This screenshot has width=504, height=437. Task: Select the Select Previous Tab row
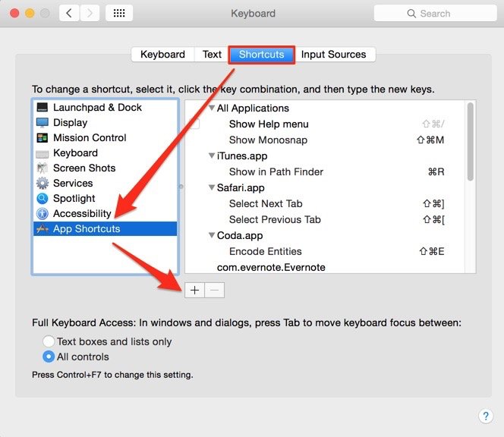click(325, 219)
